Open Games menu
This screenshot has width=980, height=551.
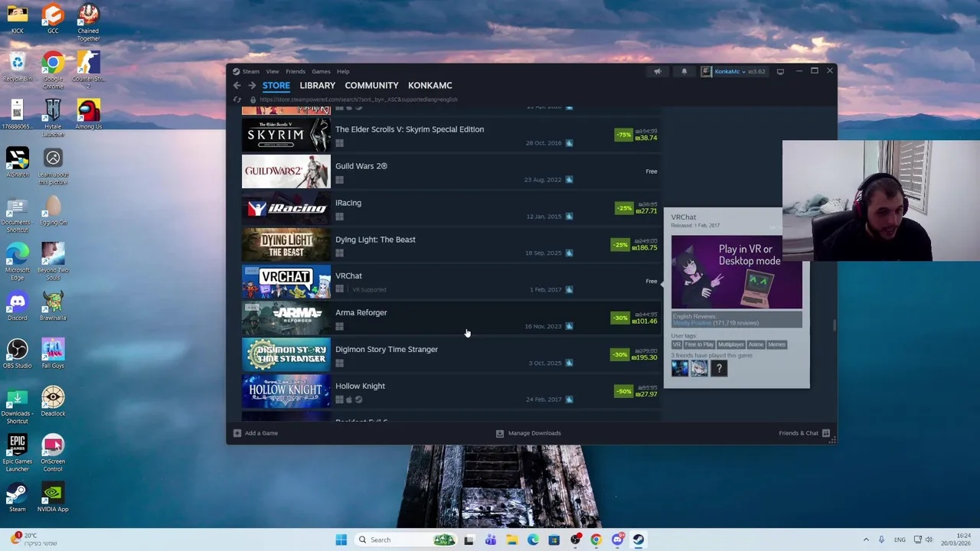(x=321, y=71)
